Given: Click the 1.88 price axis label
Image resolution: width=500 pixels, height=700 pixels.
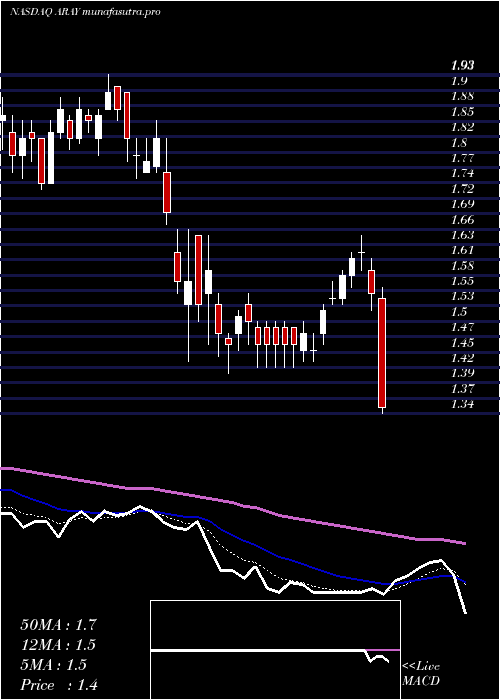Looking at the screenshot, I should (462, 96).
